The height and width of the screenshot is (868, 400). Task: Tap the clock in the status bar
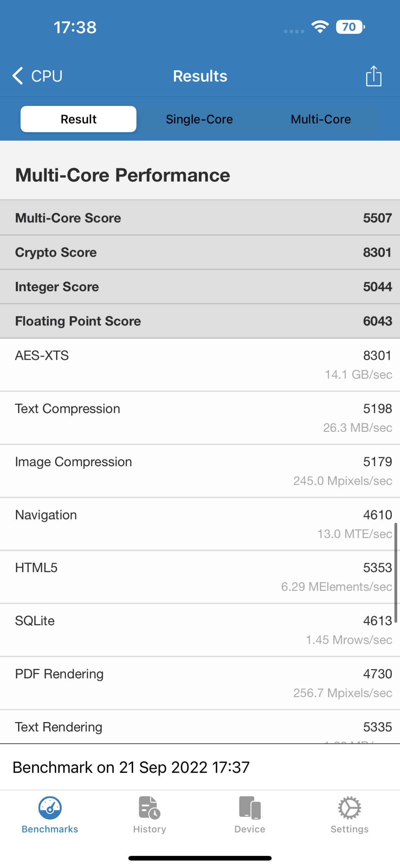(x=75, y=27)
